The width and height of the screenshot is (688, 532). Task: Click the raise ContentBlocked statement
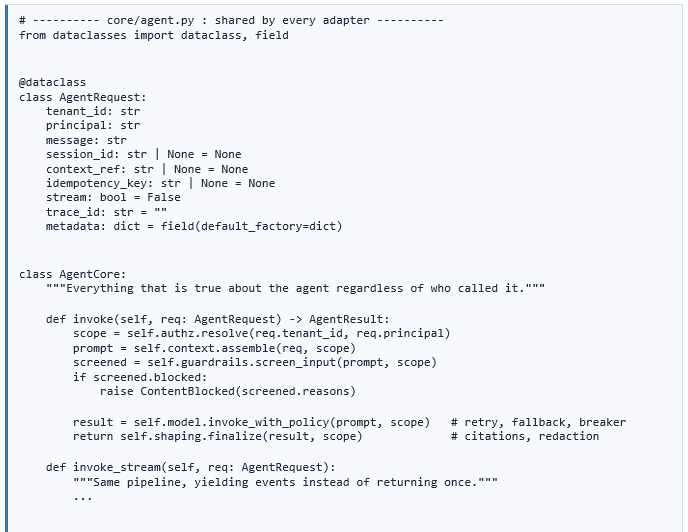click(228, 392)
